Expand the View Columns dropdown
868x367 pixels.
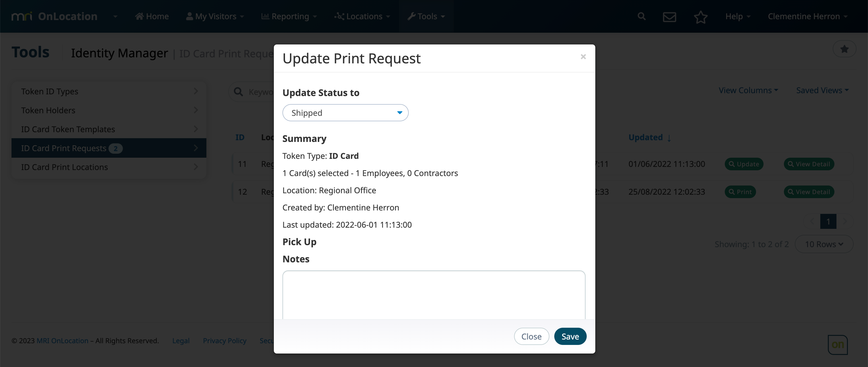coord(748,90)
